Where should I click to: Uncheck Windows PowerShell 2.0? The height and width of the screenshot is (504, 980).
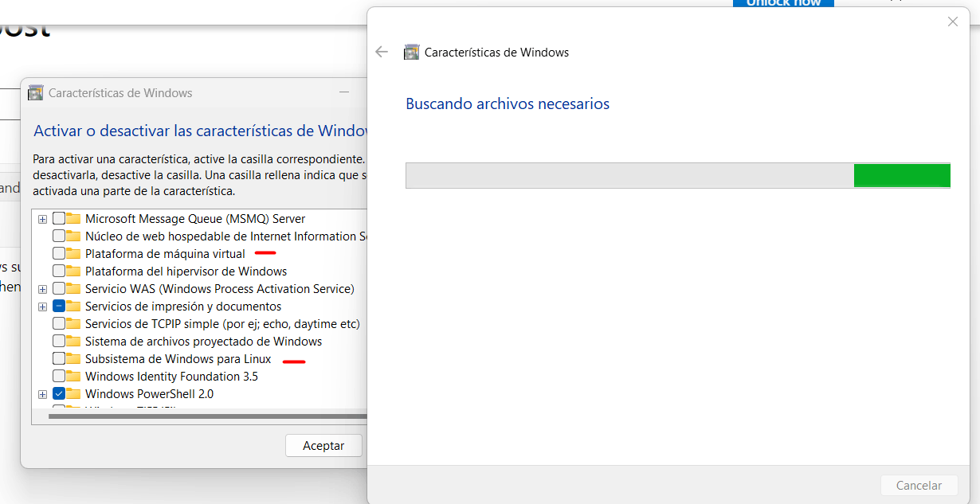point(59,394)
